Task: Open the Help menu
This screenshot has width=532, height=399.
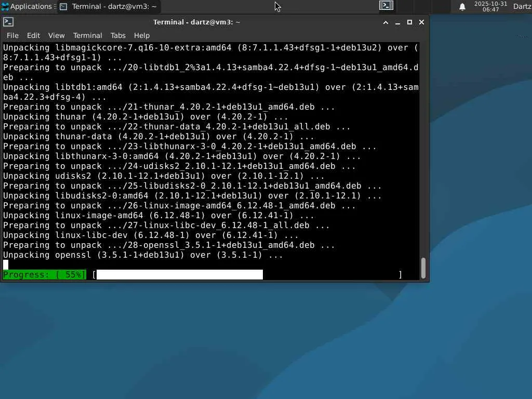Action: pos(141,35)
